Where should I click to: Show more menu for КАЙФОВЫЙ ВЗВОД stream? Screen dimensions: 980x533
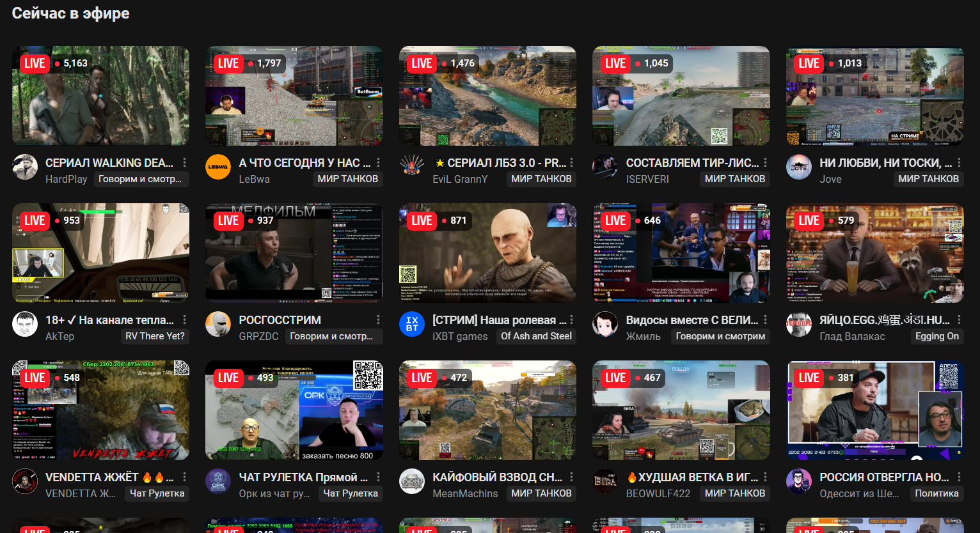572,477
